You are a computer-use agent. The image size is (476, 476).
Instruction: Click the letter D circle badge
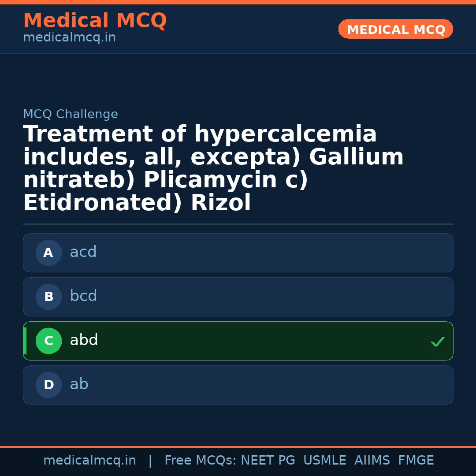(48, 385)
